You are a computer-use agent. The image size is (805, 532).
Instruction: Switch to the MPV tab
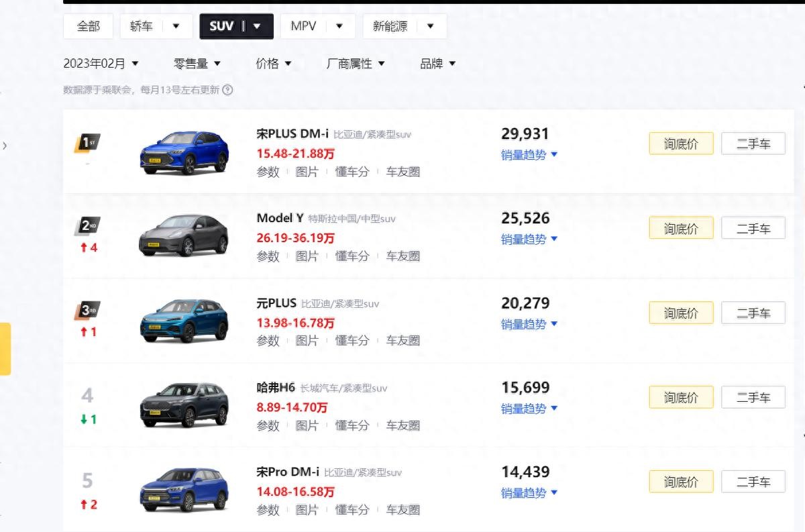tap(303, 26)
